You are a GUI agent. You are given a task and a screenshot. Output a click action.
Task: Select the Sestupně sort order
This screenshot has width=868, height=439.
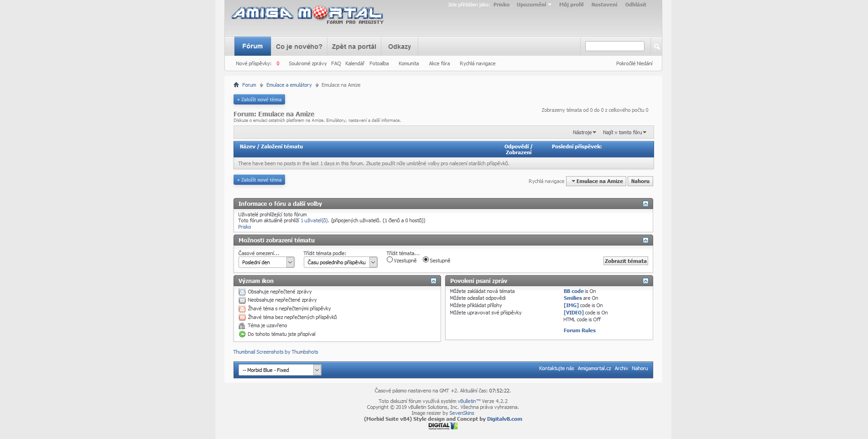426,260
